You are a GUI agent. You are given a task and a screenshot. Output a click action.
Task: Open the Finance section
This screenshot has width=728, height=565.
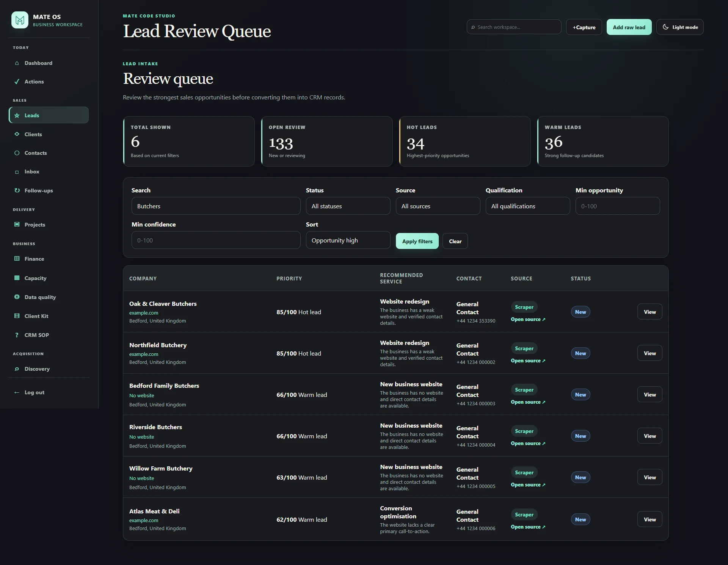tap(49, 259)
